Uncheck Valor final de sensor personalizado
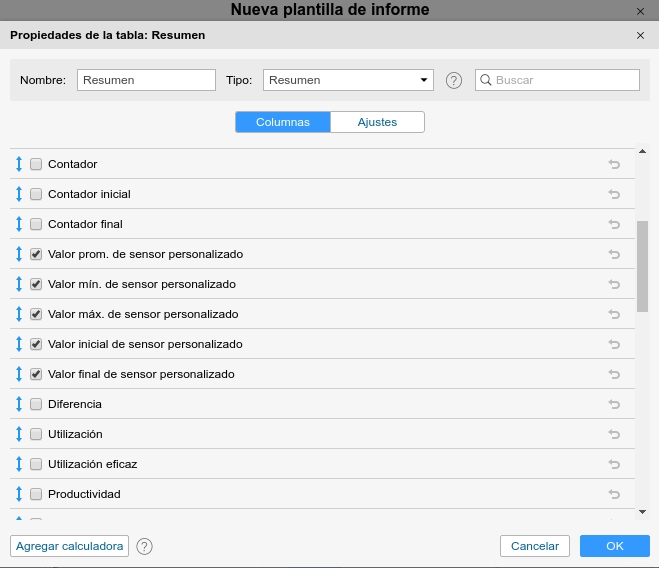Image resolution: width=659 pixels, height=568 pixels. tap(36, 374)
